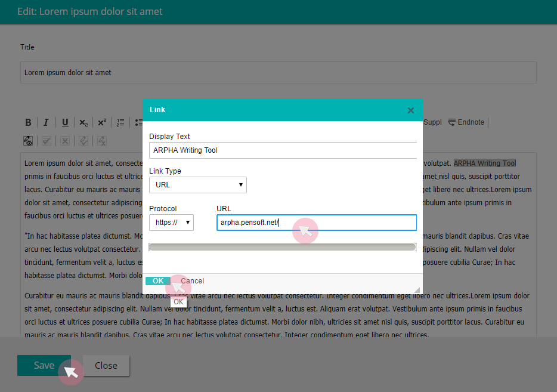Viewport: 557px width, 392px height.
Task: Click the Link dialog title bar
Action: [283, 110]
